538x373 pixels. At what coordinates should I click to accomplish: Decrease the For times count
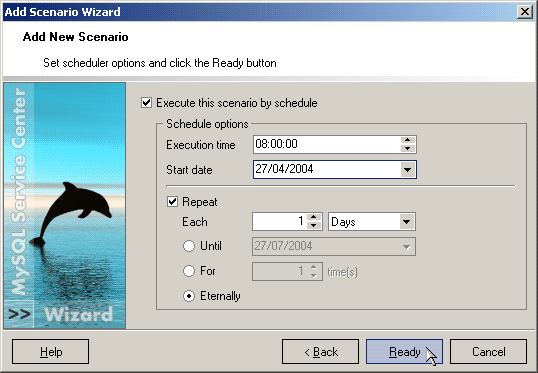[314, 276]
